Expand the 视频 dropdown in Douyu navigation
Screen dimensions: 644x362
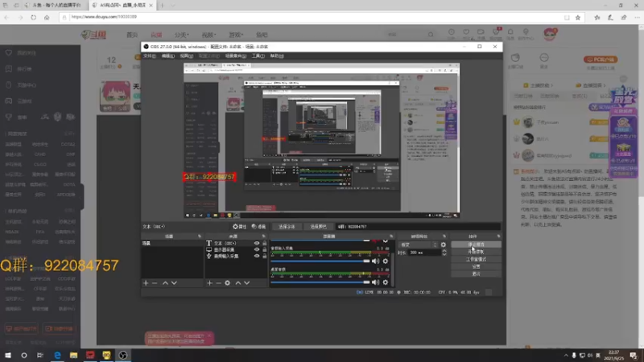208,35
